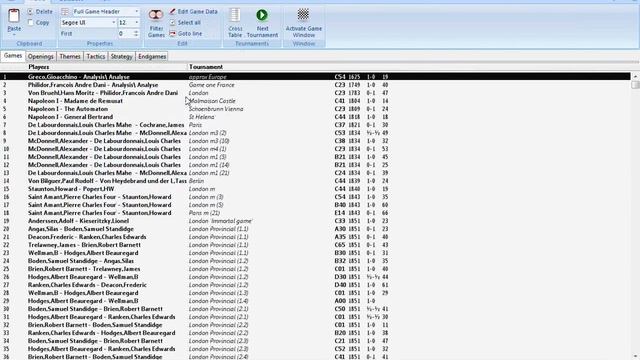The image size is (640, 360).
Task: Sort by the Tournament column header
Action: click(206, 67)
